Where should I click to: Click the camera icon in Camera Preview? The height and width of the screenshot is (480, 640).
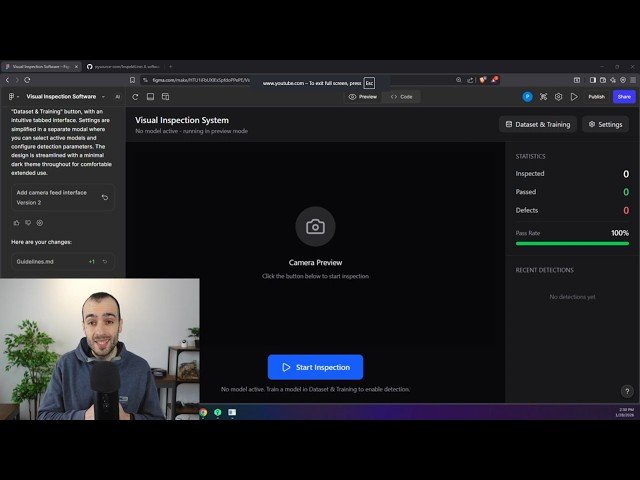pos(315,227)
